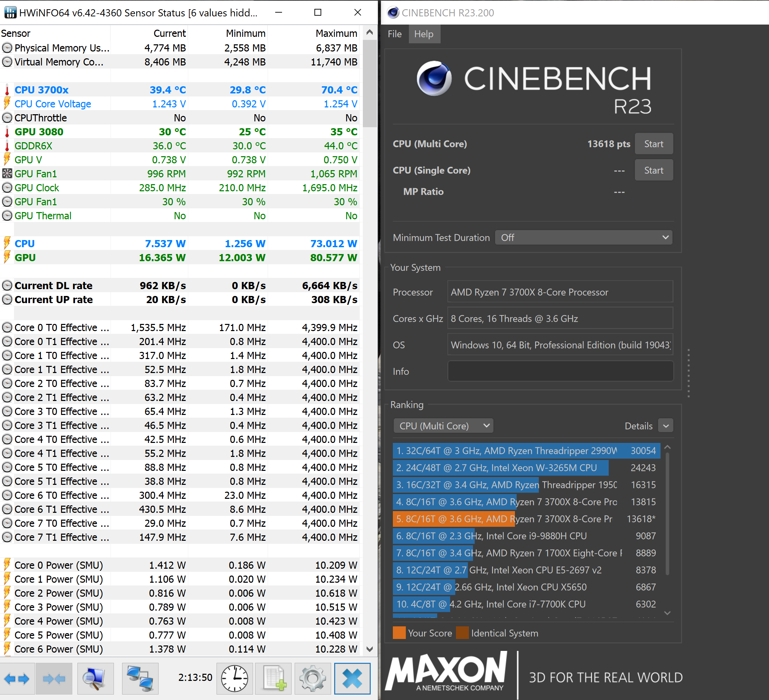Screen dimensions: 769x700
Task: Start logging with sheet plus icon
Action: 273,679
